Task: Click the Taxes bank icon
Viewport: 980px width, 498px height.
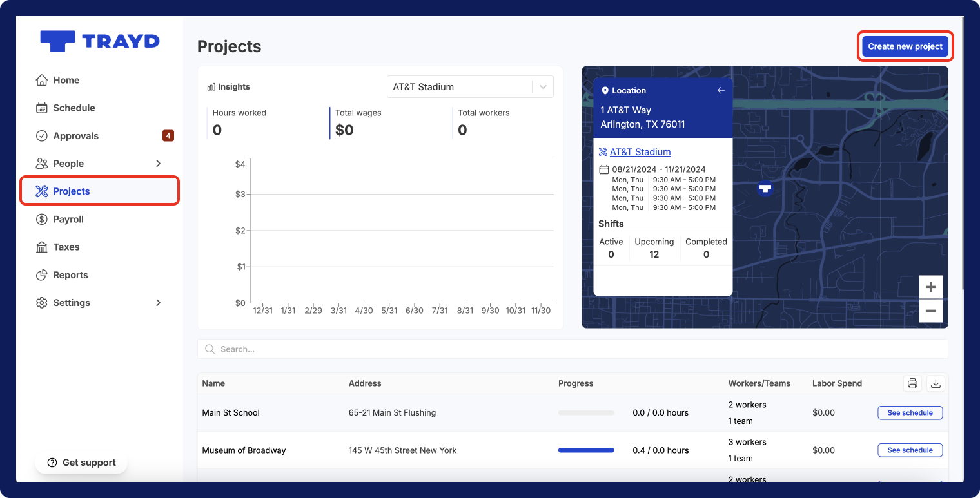Action: 42,247
